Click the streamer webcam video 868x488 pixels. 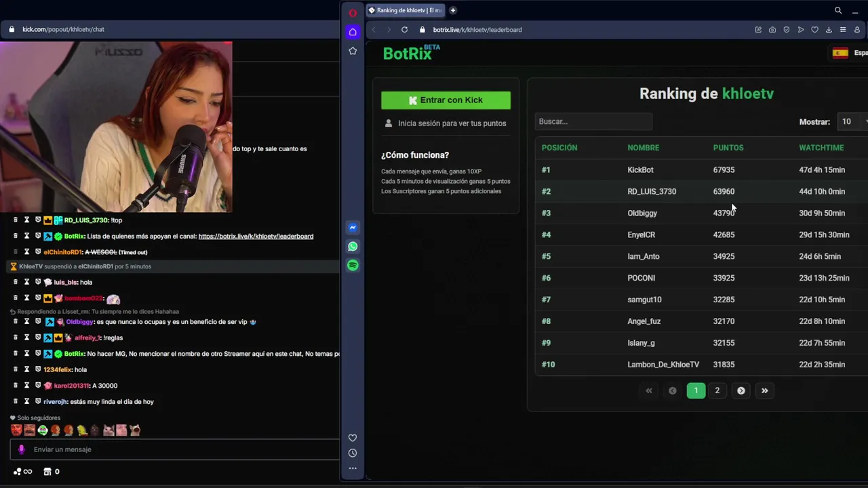pos(116,127)
